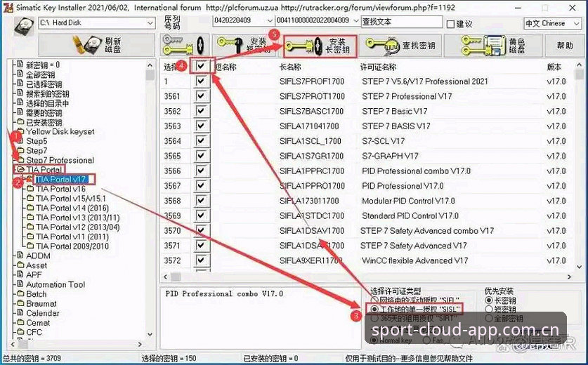
Task: Click the tree panel scroll-down arrow
Action: (x=150, y=334)
